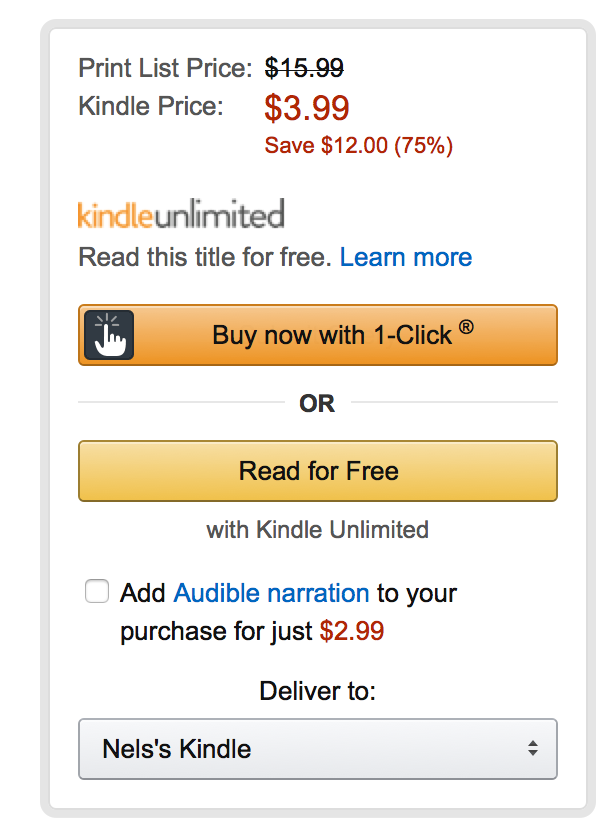The height and width of the screenshot is (830, 616).
Task: Click the registered trademark symbol on Buy button
Action: click(466, 326)
